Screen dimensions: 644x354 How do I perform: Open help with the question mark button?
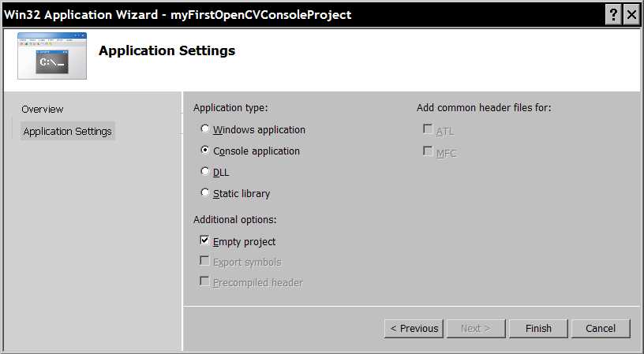(613, 15)
